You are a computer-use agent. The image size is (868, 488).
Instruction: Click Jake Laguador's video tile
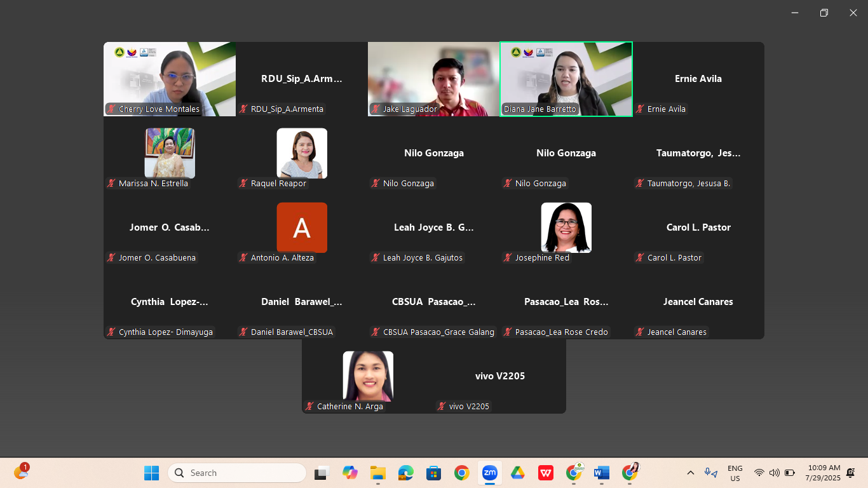click(434, 79)
